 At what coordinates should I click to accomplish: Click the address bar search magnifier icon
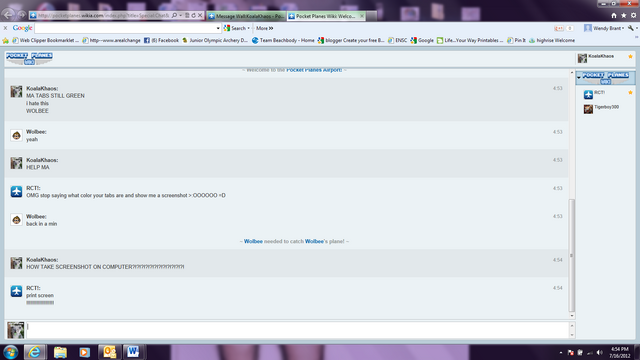click(174, 16)
